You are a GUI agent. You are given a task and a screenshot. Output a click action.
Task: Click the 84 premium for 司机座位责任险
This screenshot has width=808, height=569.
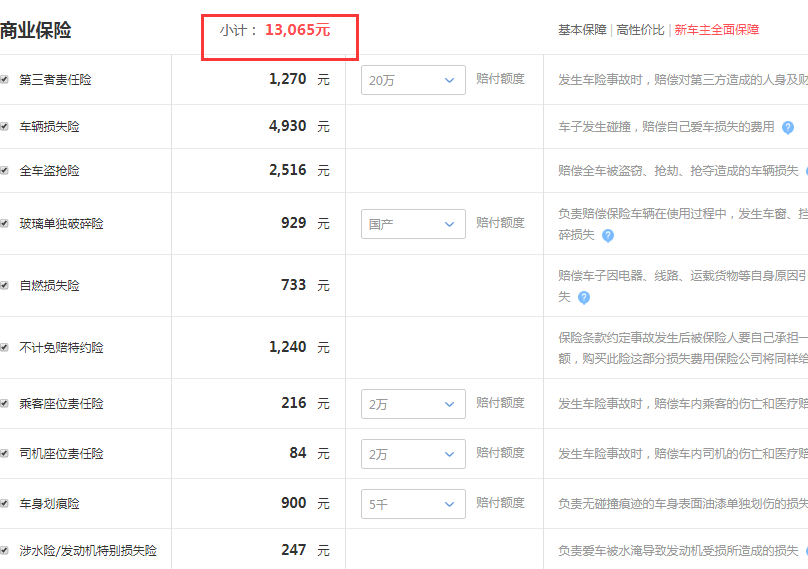298,453
